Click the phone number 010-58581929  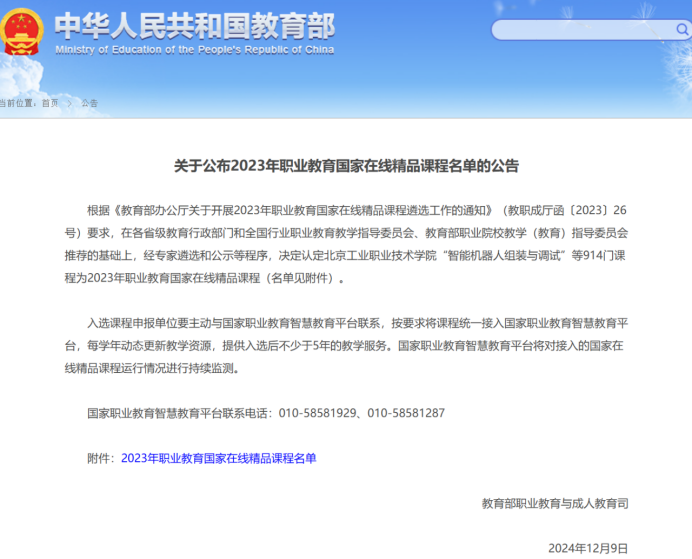[x=318, y=413]
